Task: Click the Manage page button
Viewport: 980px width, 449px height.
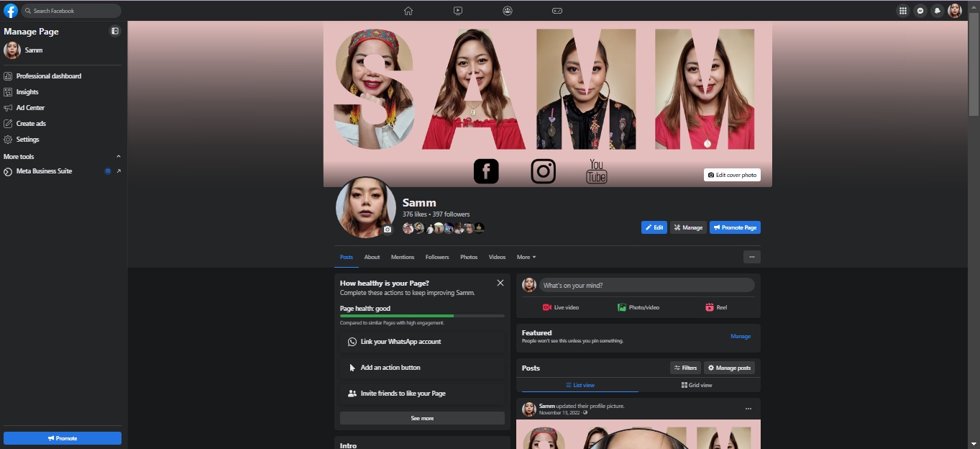Action: (688, 227)
